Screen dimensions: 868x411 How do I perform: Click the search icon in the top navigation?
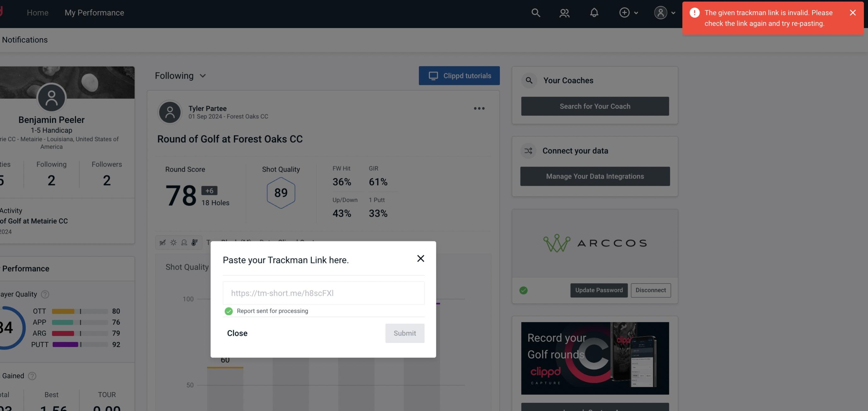[x=535, y=12]
